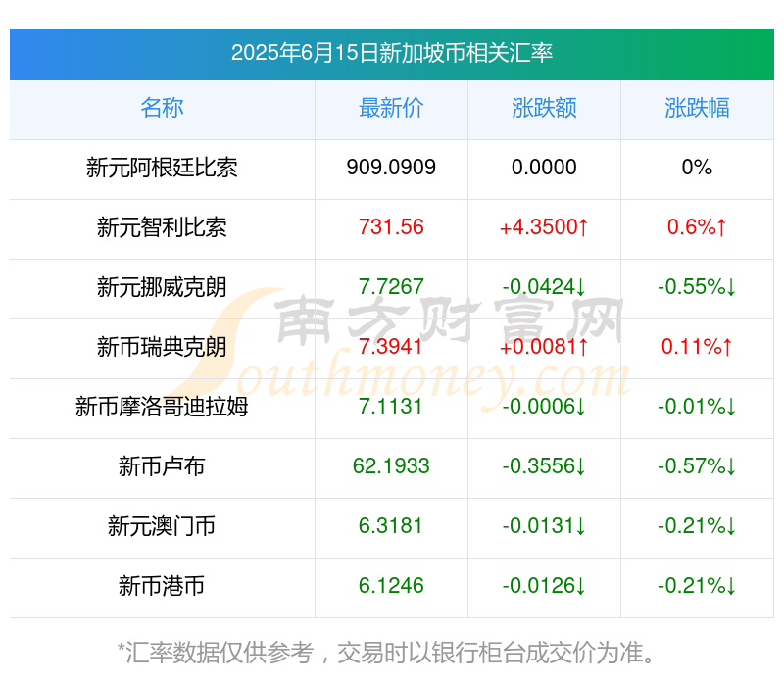This screenshot has width=784, height=684.
Task: Click the 涨跌幅 column header
Action: tap(697, 108)
